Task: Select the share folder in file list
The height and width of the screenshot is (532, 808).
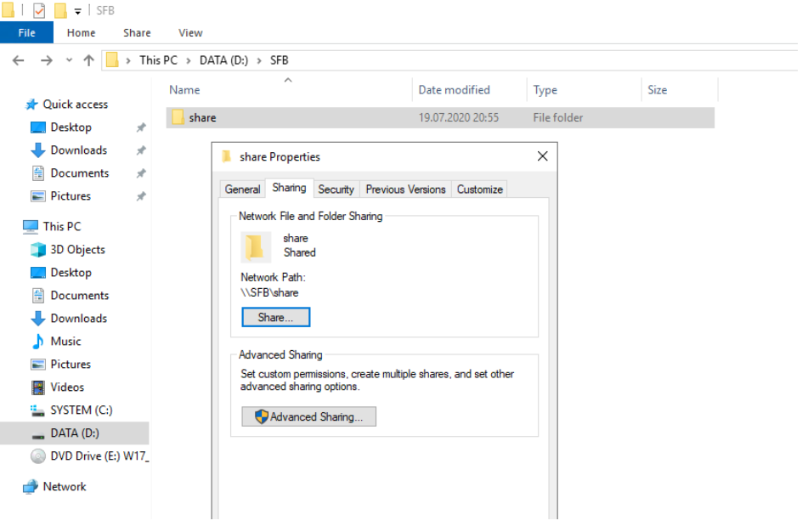Action: (202, 118)
